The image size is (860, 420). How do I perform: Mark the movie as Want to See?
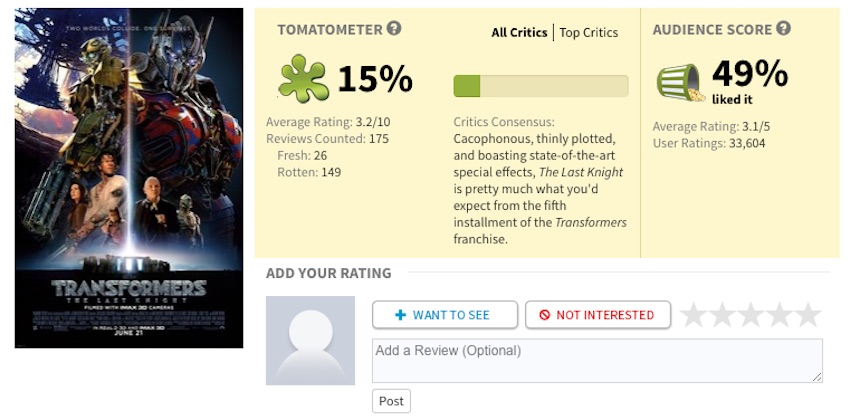coord(445,315)
